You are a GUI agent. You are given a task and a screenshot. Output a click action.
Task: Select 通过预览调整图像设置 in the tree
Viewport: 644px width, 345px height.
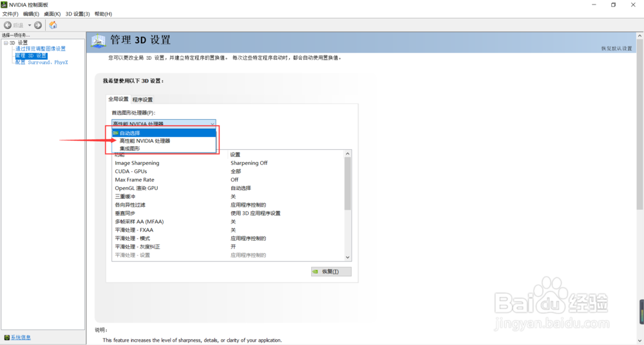coord(40,48)
